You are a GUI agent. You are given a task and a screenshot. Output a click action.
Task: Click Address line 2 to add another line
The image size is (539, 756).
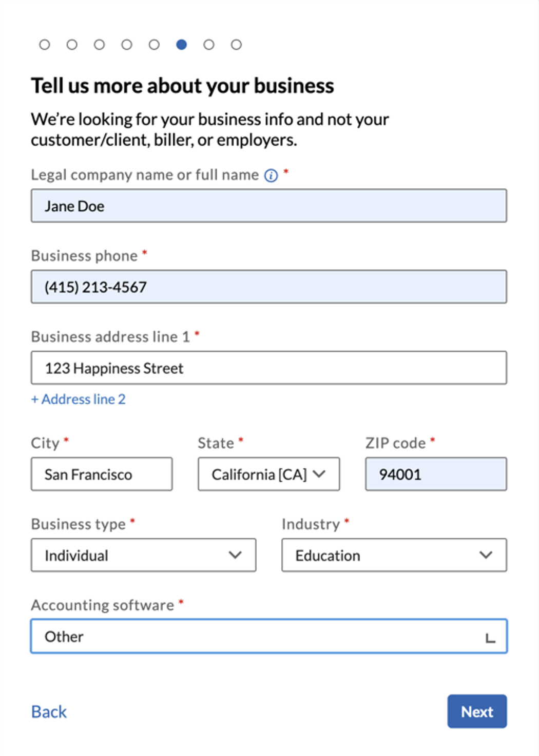(79, 399)
